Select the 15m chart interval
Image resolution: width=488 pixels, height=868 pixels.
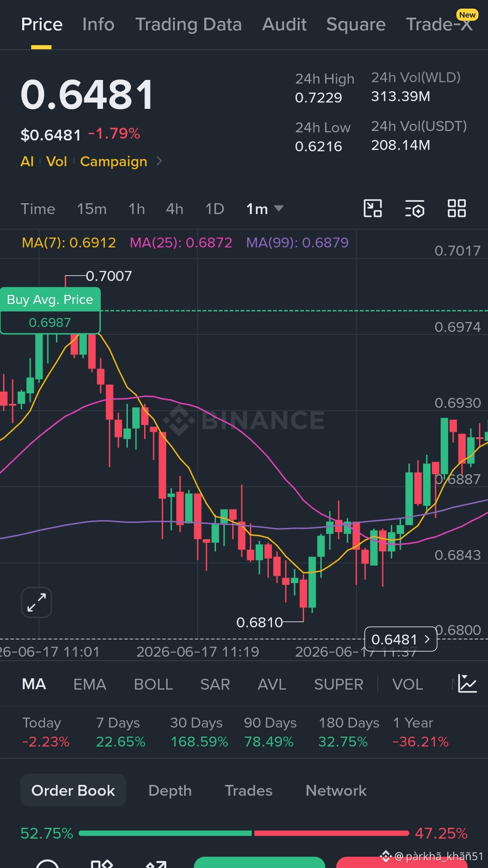coord(92,209)
